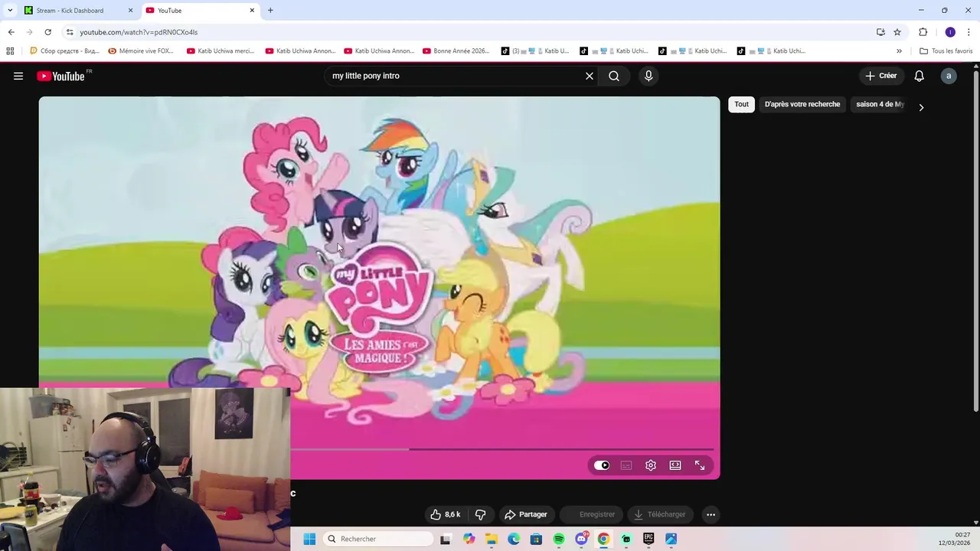This screenshot has width=980, height=551.
Task: Select the D'après votre recherche chip
Action: 802,104
